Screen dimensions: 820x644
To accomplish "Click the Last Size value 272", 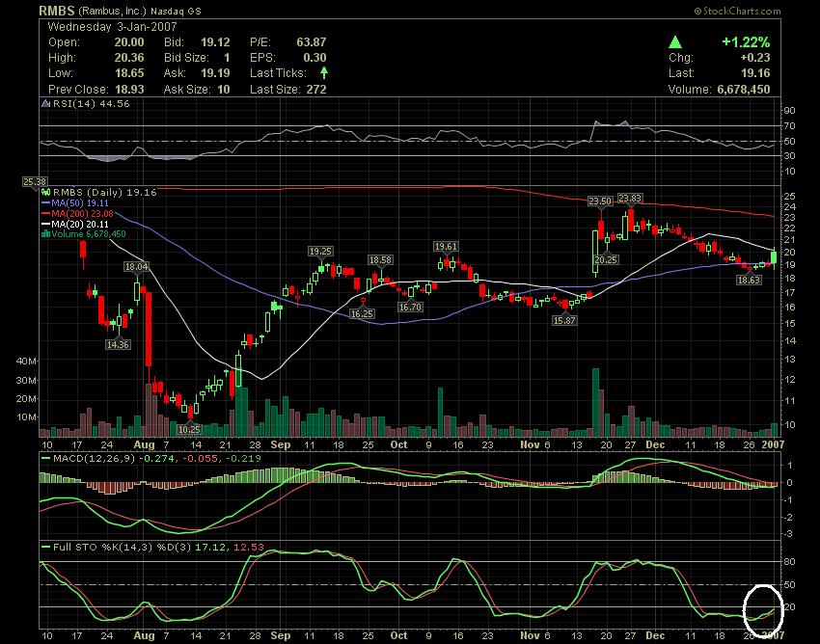I will pos(316,90).
